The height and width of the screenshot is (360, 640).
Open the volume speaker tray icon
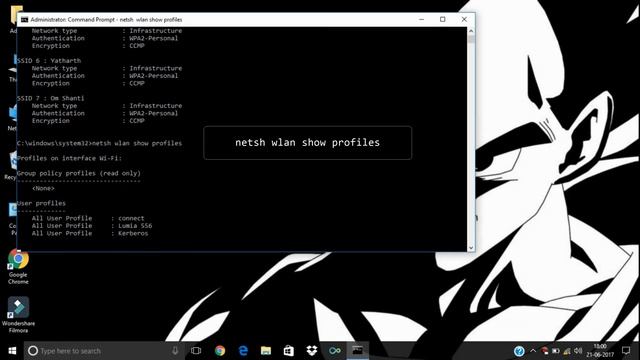[x=578, y=351]
